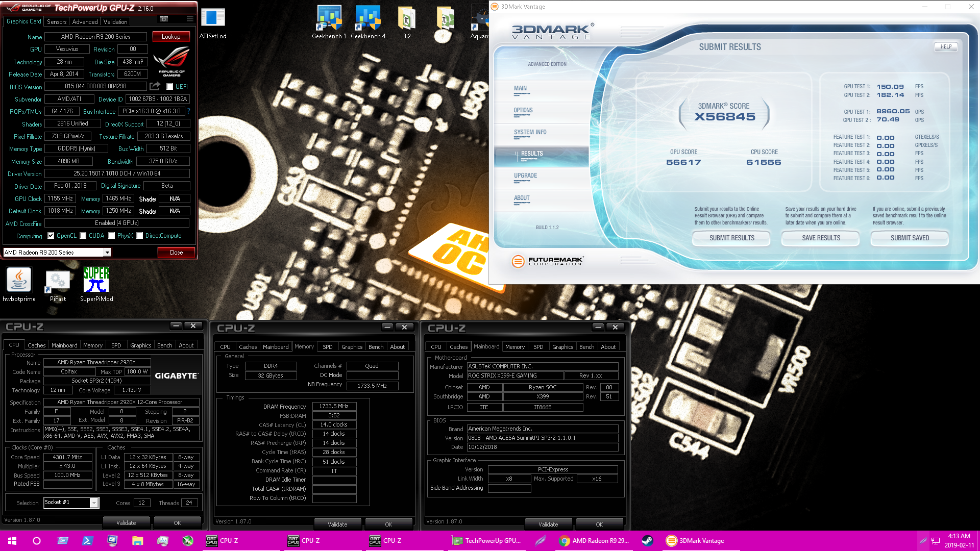The height and width of the screenshot is (551, 980).
Task: Select Graphics Card tab in GPU-Z
Action: pos(23,21)
